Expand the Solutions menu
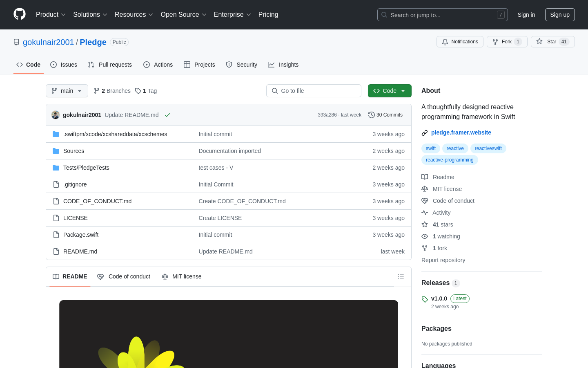Viewport: 588px width, 368px height. pos(90,15)
